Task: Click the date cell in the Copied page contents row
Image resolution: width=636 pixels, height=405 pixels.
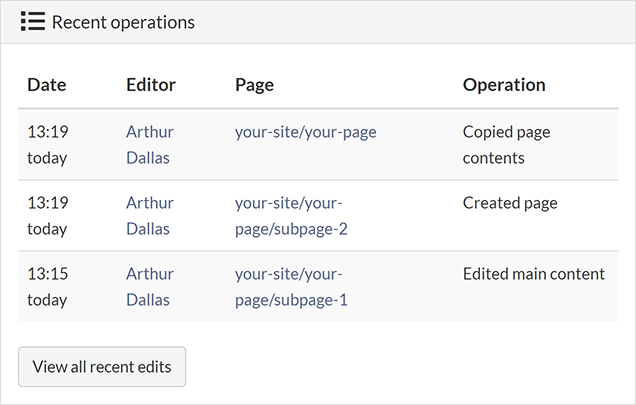Action: tap(47, 144)
